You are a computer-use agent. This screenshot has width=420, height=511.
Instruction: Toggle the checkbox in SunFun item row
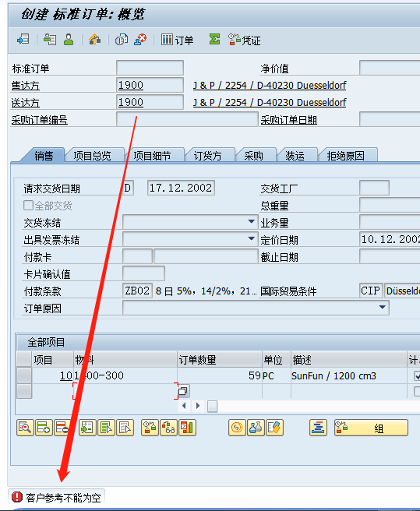(417, 375)
